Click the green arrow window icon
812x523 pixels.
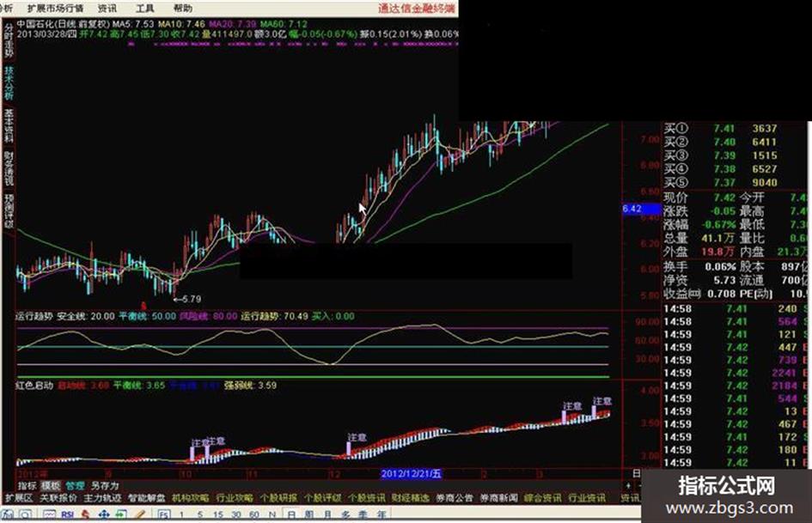[120, 514]
